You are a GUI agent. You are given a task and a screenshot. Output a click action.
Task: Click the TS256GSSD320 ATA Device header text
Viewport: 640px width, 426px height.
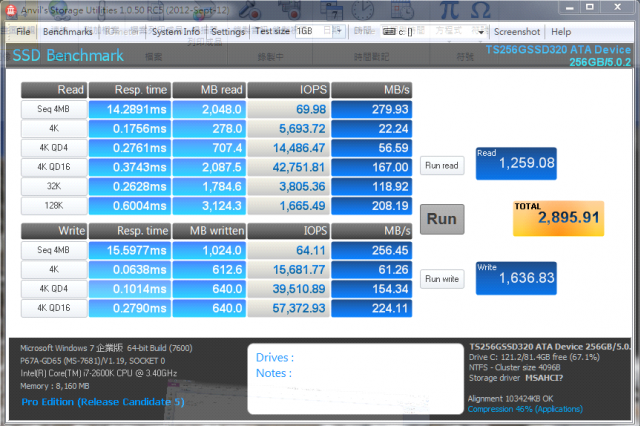558,50
